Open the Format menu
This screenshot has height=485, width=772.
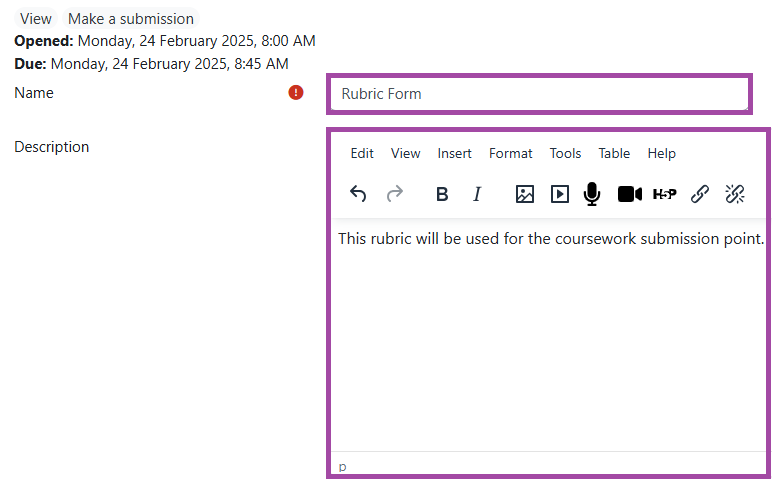(511, 154)
